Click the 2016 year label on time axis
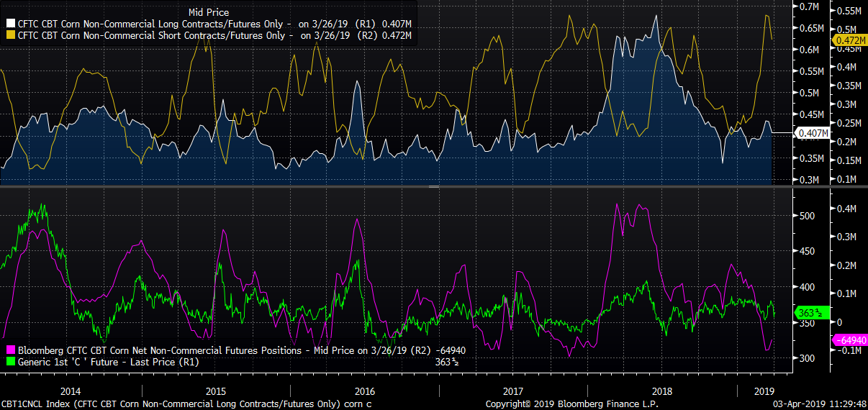868x410 pixels. pos(365,392)
